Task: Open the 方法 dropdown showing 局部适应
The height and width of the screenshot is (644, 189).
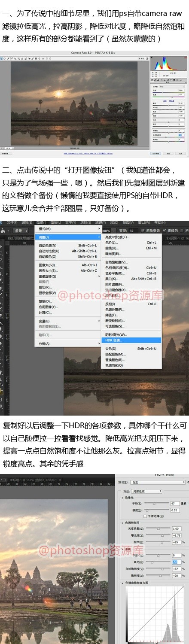Action: [x=147, y=491]
